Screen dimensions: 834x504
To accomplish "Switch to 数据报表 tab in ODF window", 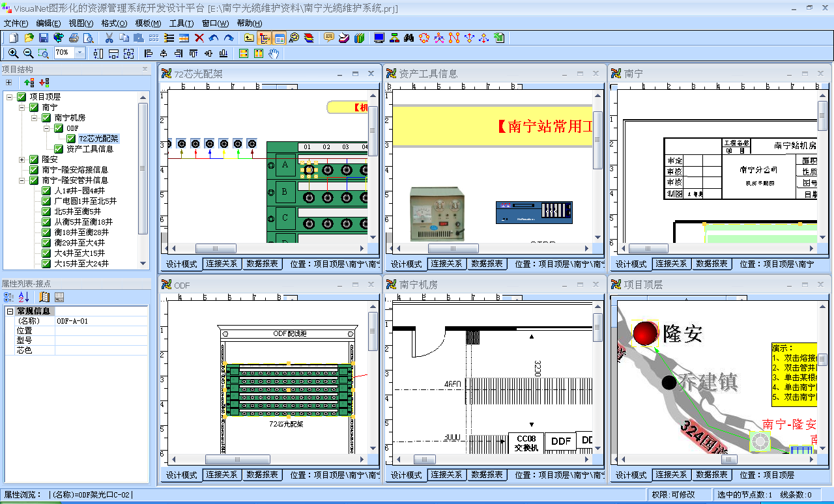I will (x=263, y=475).
